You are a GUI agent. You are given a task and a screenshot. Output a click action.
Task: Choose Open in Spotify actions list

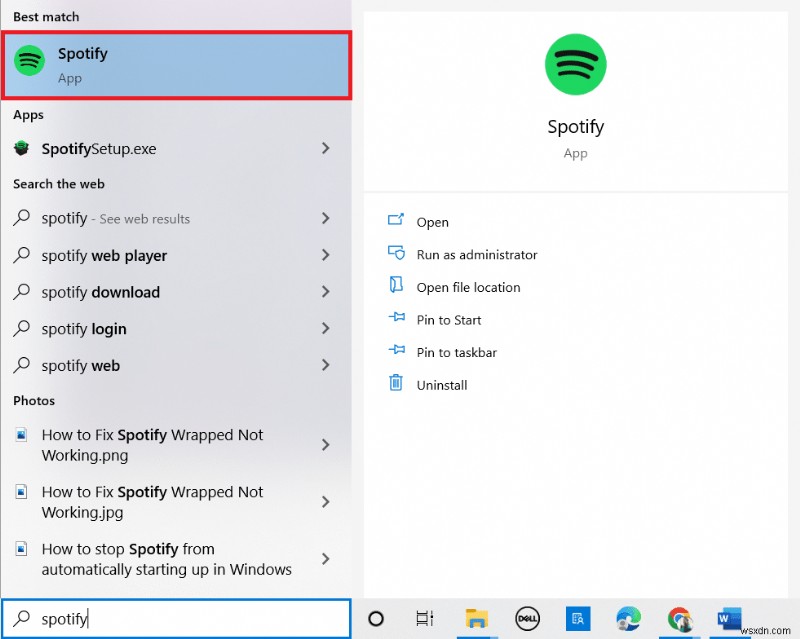click(x=433, y=222)
